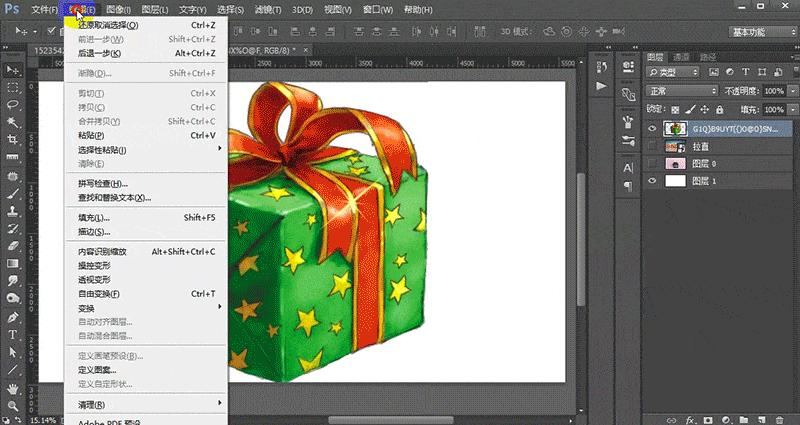Image resolution: width=800 pixels, height=425 pixels.
Task: Open the Paragraph panel icon
Action: [x=628, y=186]
